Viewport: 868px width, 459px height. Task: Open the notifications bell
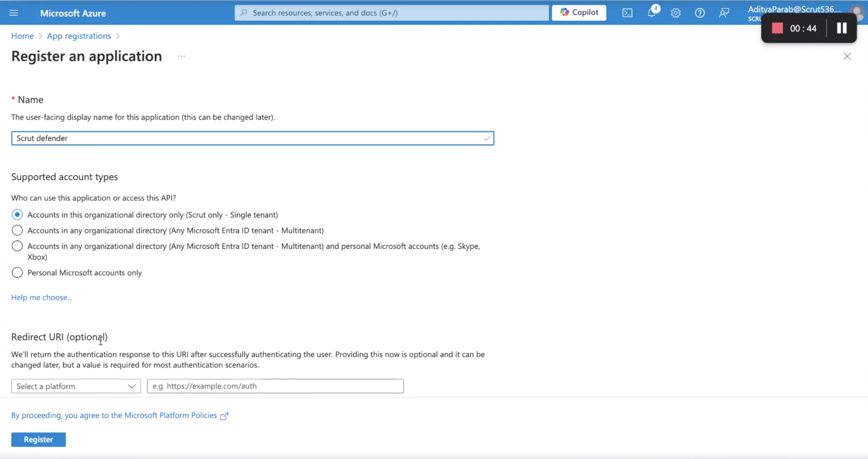652,13
